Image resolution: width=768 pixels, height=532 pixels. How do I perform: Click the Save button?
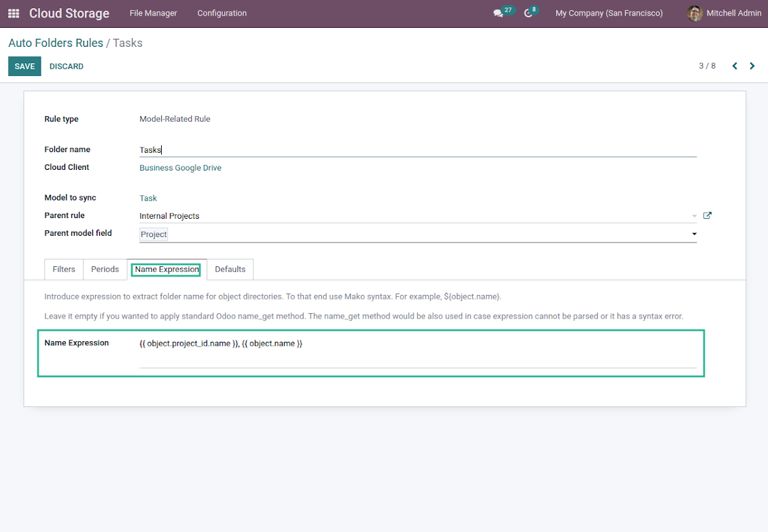click(x=24, y=66)
